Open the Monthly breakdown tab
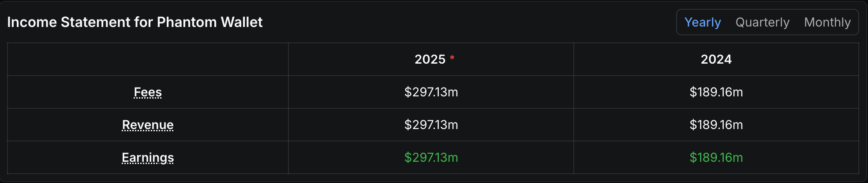Viewport: 868px width, 183px height. tap(827, 22)
